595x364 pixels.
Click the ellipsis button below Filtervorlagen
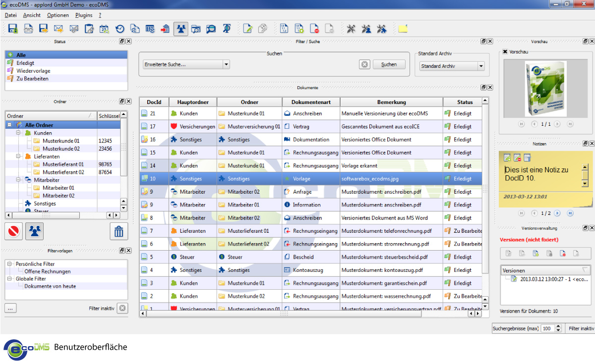[10, 308]
